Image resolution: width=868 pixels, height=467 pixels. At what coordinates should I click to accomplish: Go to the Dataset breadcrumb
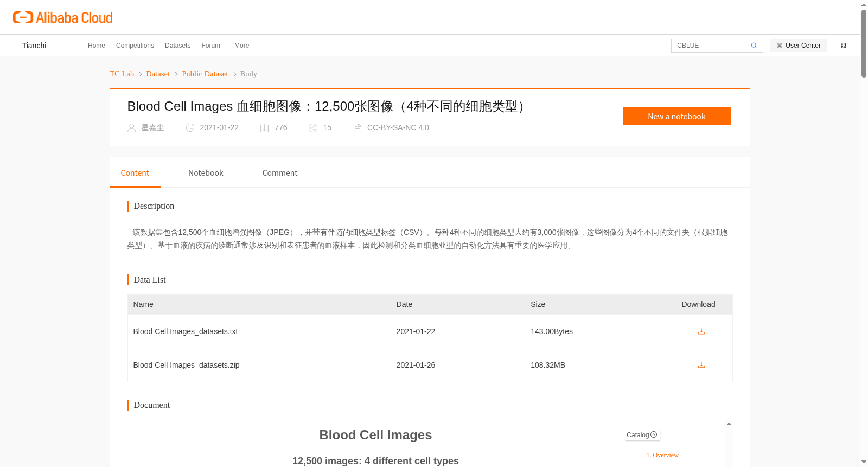(x=158, y=74)
